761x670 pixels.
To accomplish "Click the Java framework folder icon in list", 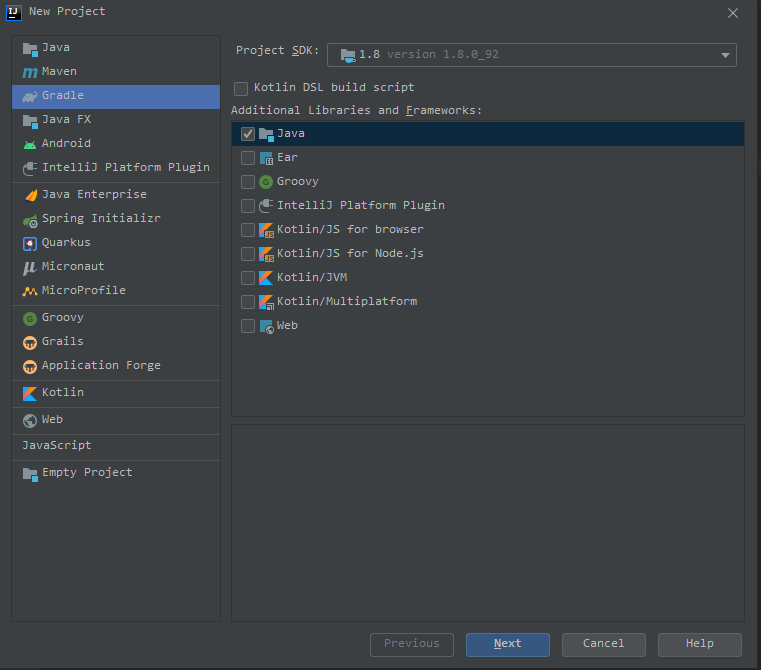I will (266, 134).
